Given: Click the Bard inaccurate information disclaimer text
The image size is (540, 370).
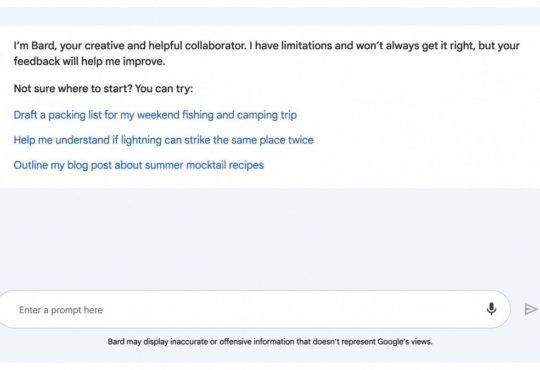Looking at the screenshot, I should coord(270,341).
